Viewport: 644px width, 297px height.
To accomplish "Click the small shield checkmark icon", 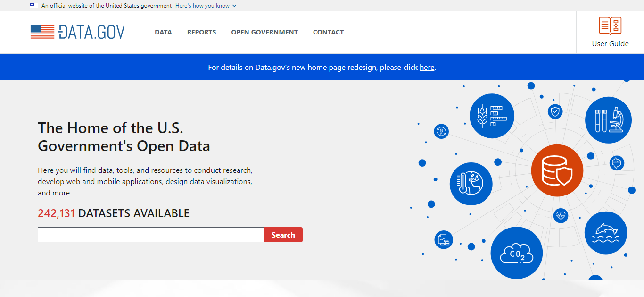I will 555,112.
